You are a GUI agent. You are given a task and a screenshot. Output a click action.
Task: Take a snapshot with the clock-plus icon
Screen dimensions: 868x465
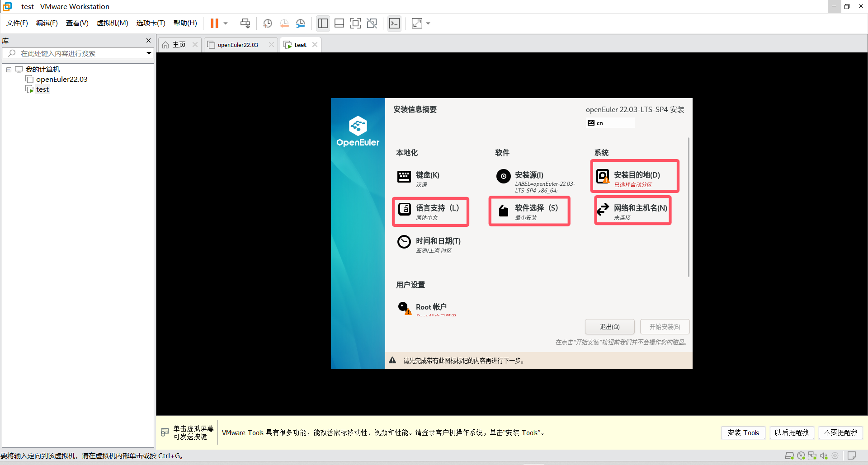coord(268,23)
